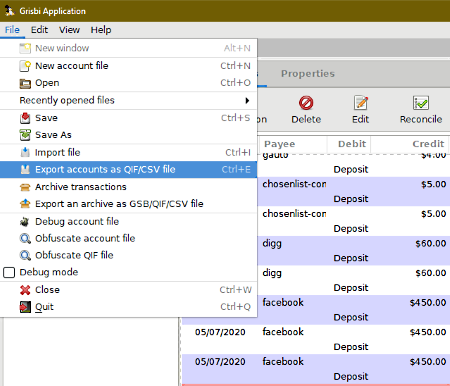
Task: Click the red Save icon
Action: [25, 118]
